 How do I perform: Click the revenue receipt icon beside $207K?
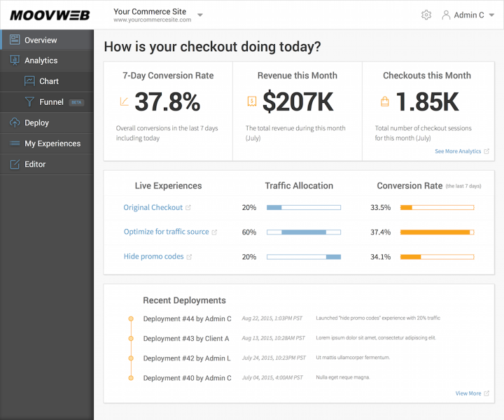[x=251, y=102]
